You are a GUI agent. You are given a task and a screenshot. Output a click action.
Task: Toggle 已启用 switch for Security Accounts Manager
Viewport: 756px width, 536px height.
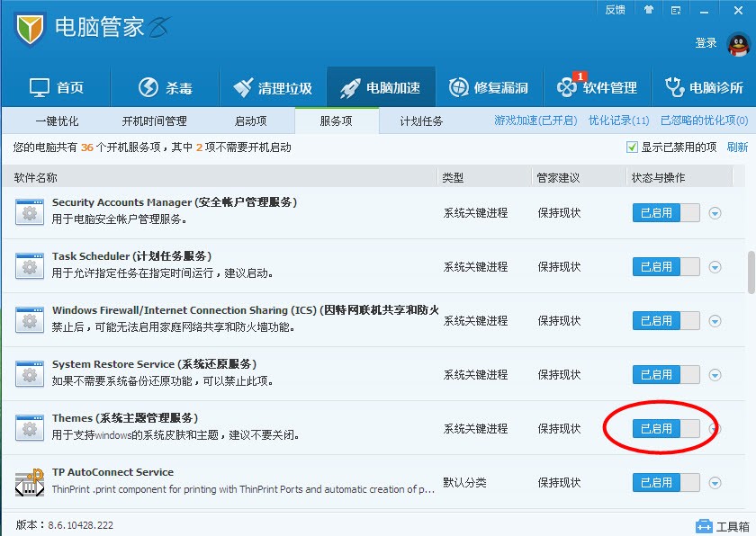click(x=666, y=212)
